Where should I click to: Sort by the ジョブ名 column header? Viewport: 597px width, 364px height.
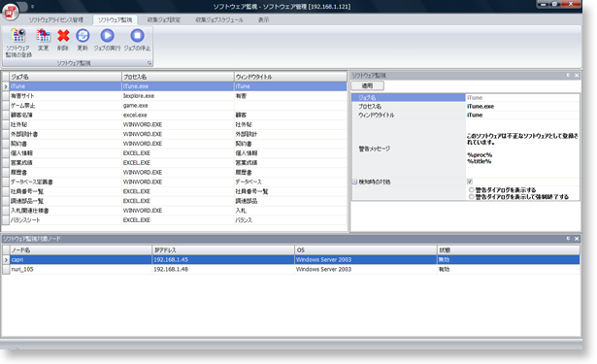[x=65, y=77]
